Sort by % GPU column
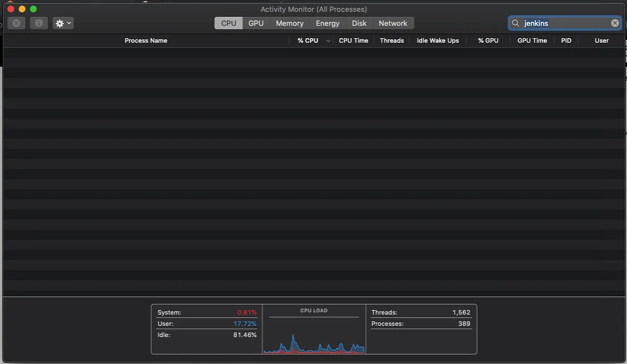 [x=488, y=40]
